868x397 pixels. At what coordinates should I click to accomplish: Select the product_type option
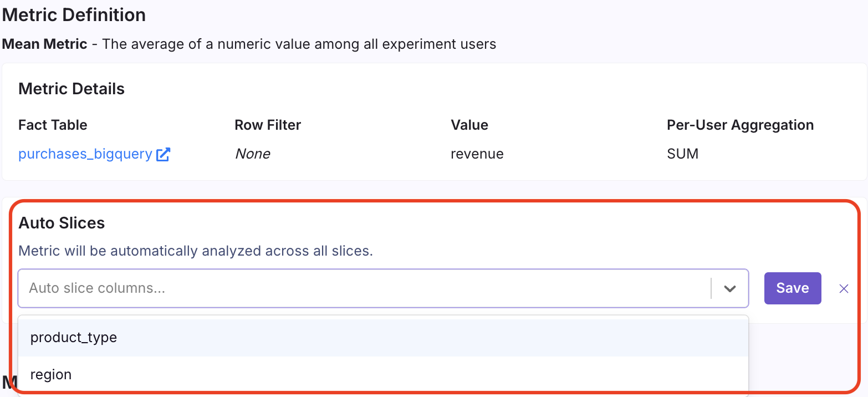point(74,338)
